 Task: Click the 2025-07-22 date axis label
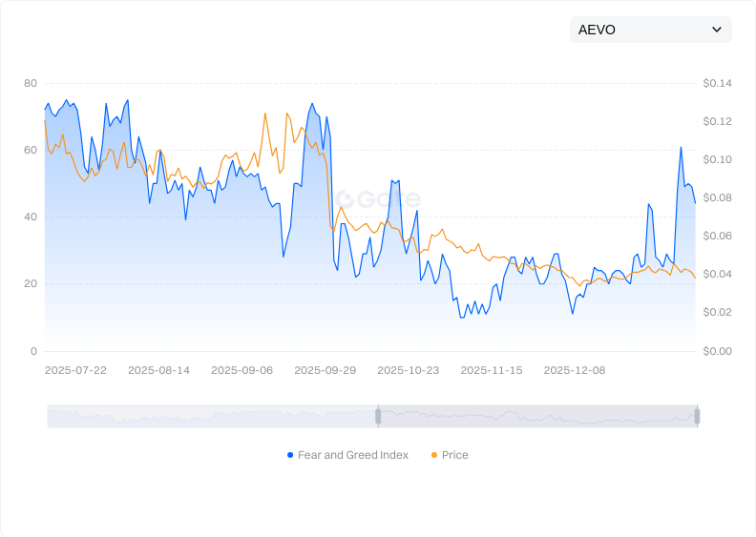[x=75, y=370]
